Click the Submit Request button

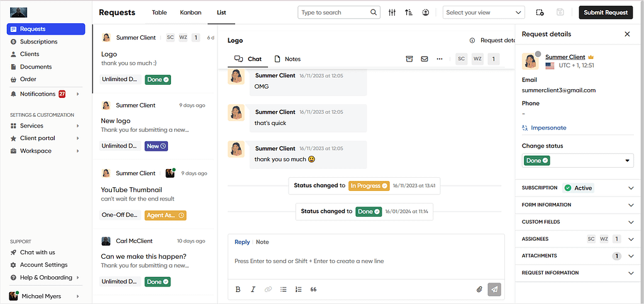tap(606, 13)
